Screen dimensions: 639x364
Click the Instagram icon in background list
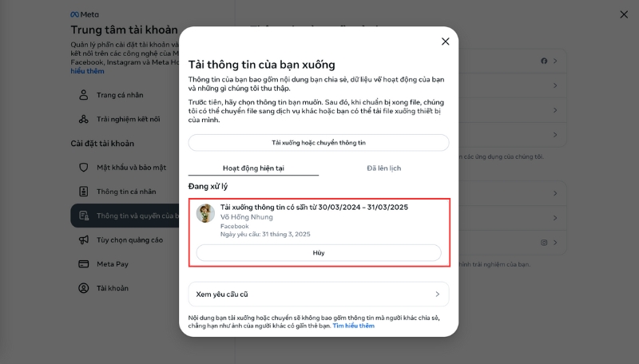[544, 243]
